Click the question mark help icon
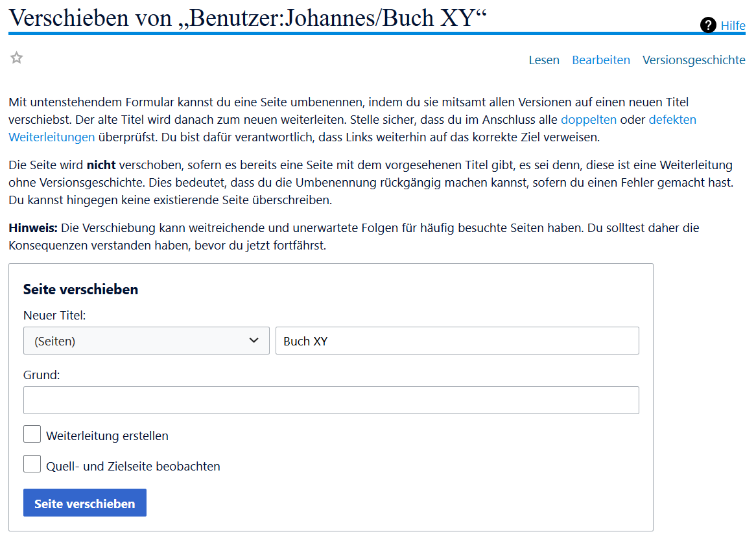 708,25
